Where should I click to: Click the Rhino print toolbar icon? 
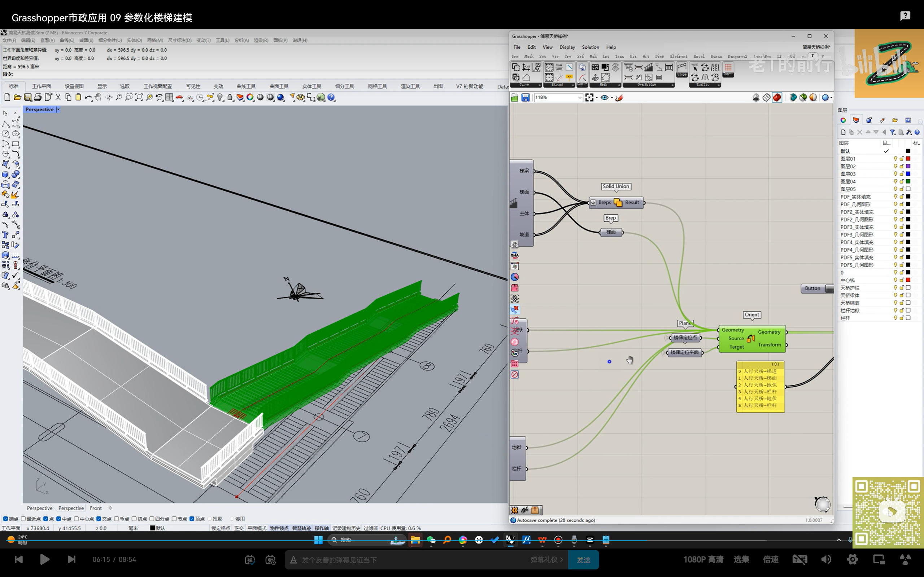(38, 98)
